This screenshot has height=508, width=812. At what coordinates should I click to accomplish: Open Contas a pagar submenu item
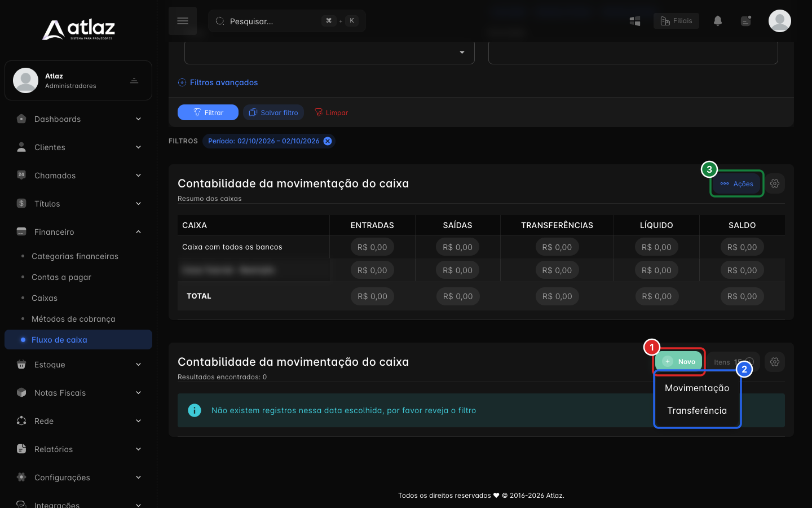pyautogui.click(x=61, y=277)
